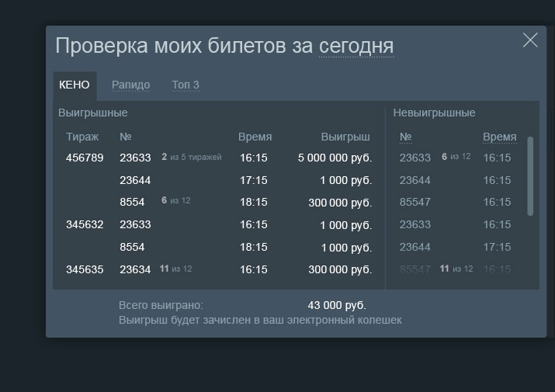The height and width of the screenshot is (392, 555).
Task: Select draw 456789 in winning list
Action: pos(85,158)
